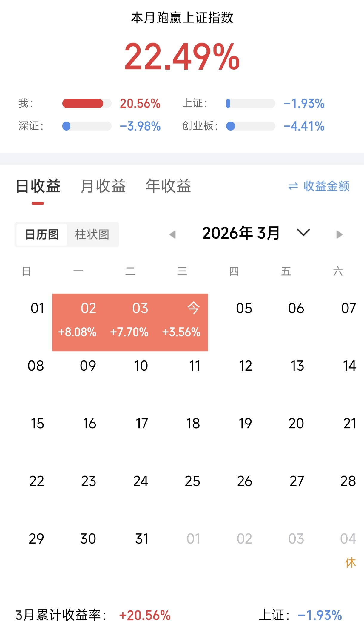Switch to 柱状图 view
The image size is (364, 629).
click(x=92, y=235)
